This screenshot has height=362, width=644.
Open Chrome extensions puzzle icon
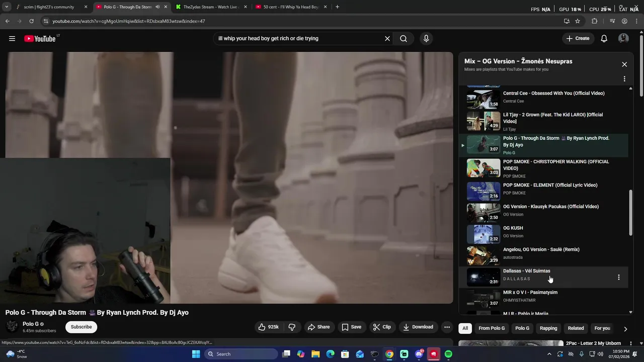tap(595, 21)
